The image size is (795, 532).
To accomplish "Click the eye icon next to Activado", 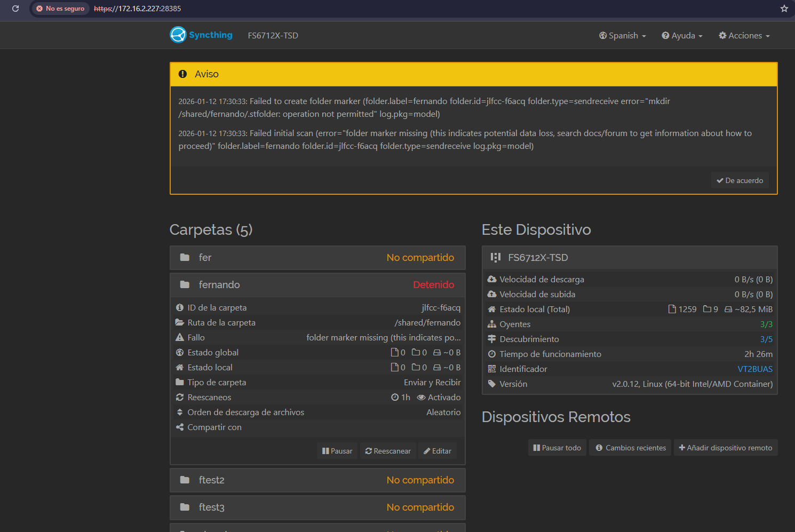I will click(x=421, y=398).
